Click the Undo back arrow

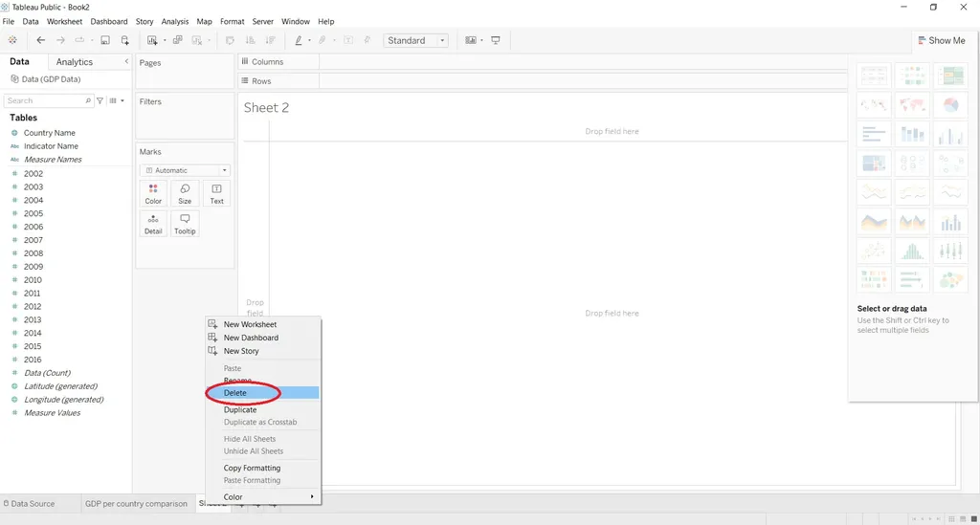tap(40, 40)
